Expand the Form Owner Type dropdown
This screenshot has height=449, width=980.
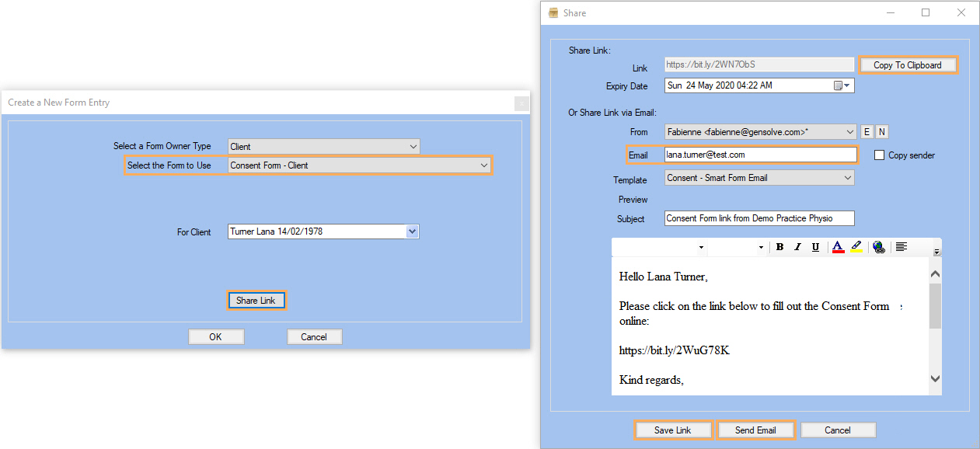coord(412,147)
